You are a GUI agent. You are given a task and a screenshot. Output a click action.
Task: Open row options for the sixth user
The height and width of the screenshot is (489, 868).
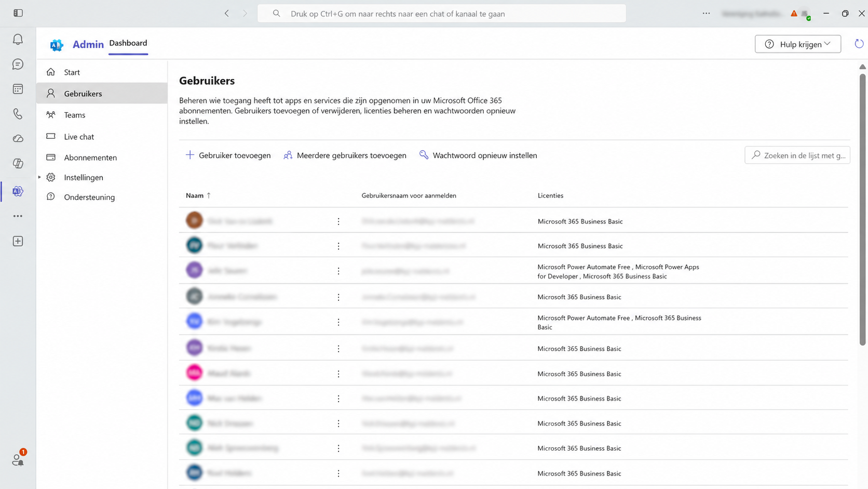coord(338,349)
